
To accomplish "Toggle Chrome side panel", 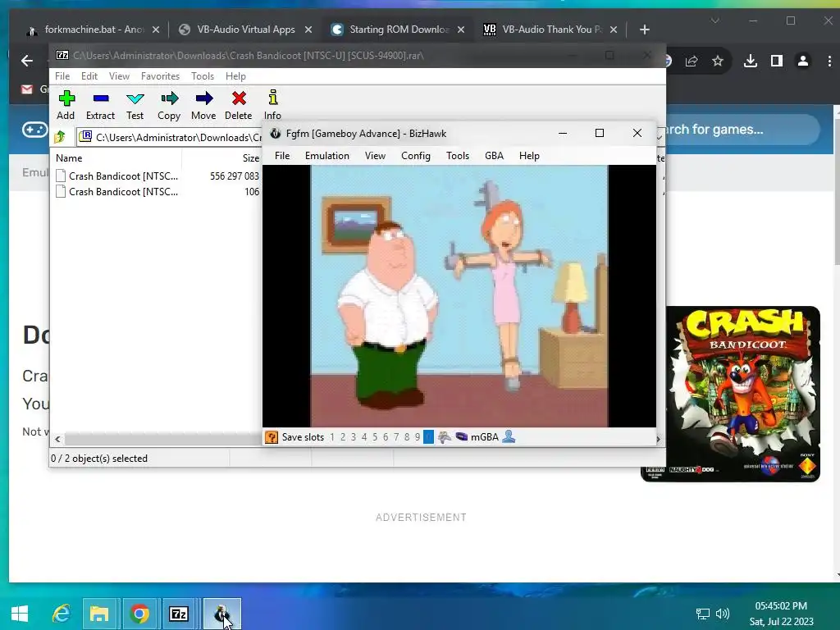I will click(777, 61).
